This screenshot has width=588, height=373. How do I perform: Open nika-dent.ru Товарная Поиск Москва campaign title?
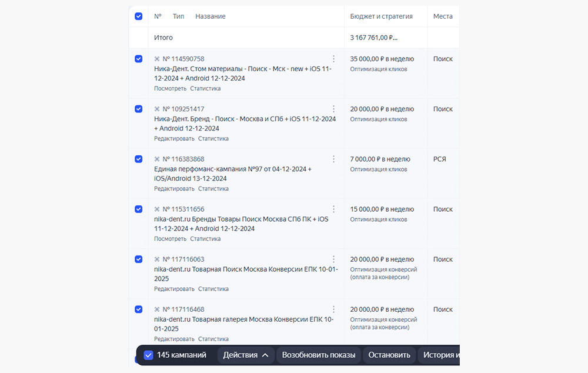246,274
